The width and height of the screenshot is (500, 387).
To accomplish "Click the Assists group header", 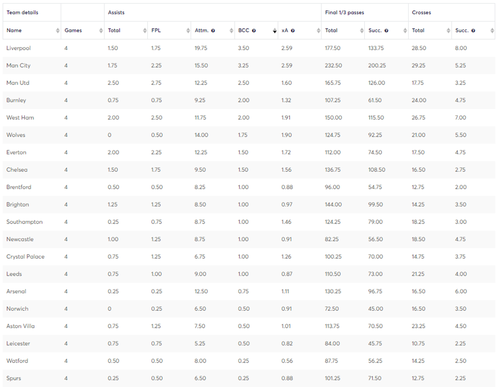I will click(x=116, y=12).
